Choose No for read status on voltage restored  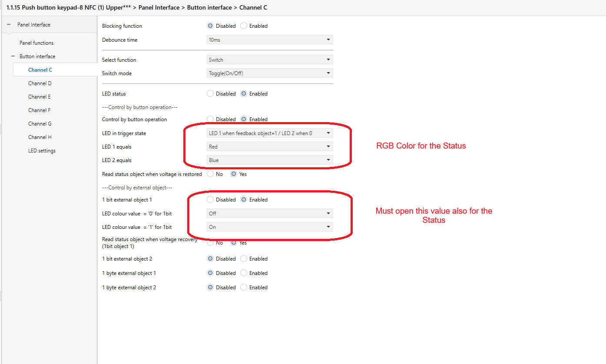(211, 174)
